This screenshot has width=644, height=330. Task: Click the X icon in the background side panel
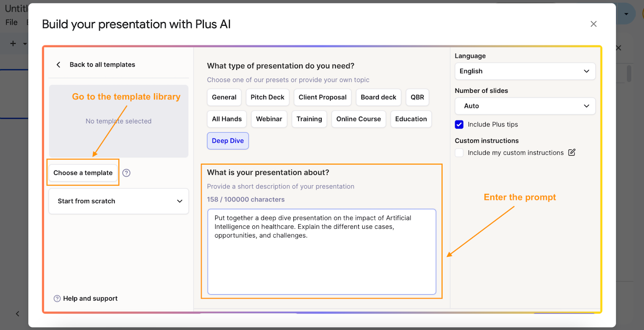tap(619, 48)
